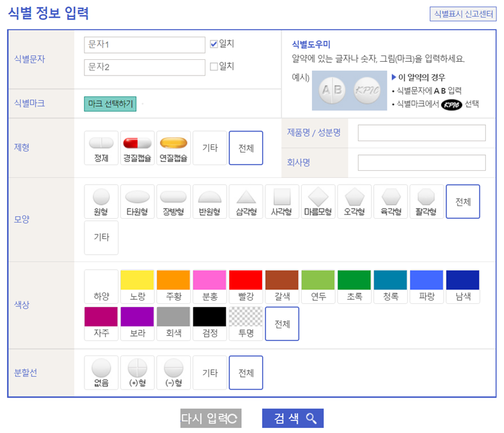
Task: Select 기타 in the 모양 row
Action: point(101,238)
